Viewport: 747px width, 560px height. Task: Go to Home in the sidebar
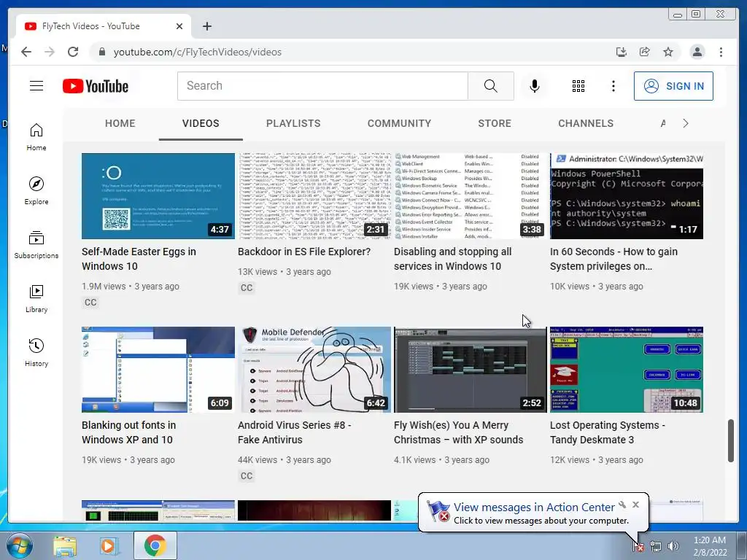click(36, 137)
